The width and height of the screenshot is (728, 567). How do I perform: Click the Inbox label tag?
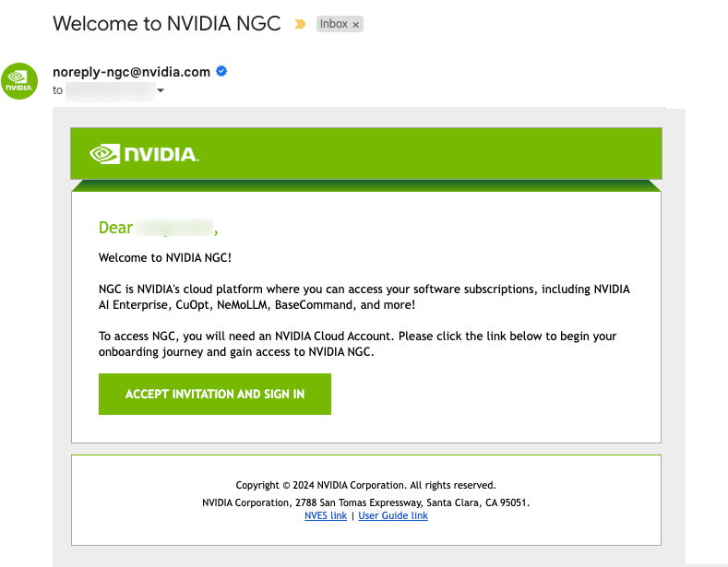coord(333,24)
